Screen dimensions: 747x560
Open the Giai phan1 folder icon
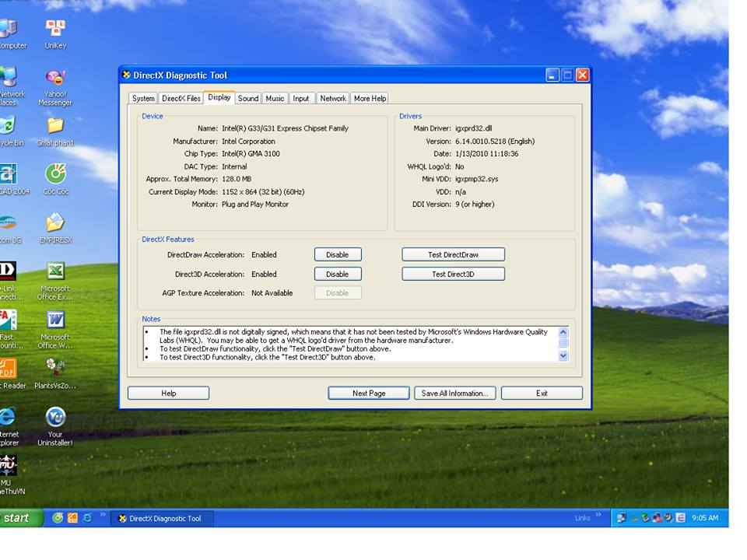tap(55, 132)
